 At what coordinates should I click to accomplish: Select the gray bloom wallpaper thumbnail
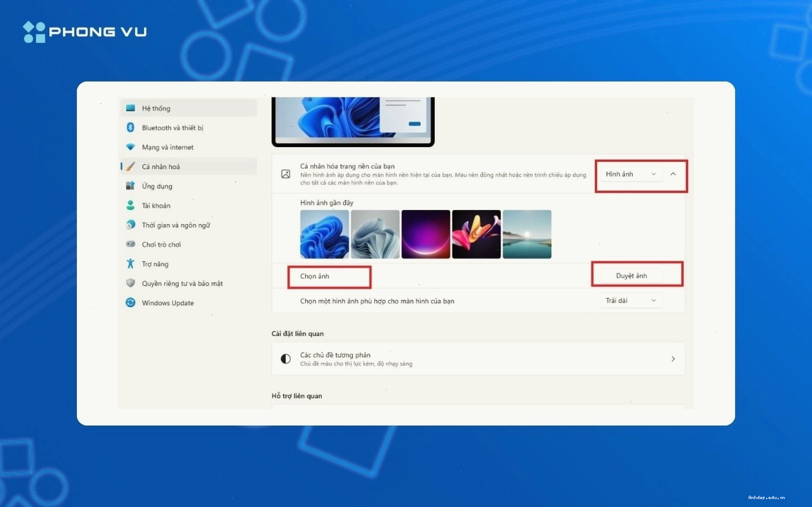point(375,234)
